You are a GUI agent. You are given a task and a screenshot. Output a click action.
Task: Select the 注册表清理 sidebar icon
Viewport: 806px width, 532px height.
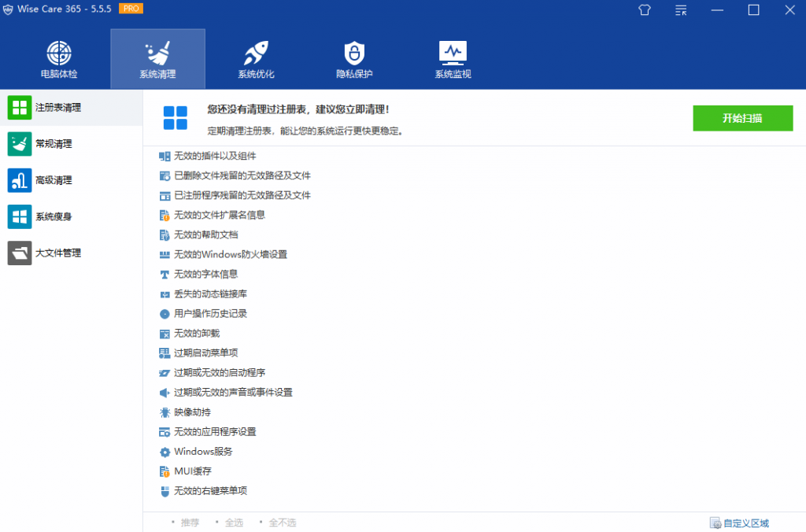[x=19, y=108]
